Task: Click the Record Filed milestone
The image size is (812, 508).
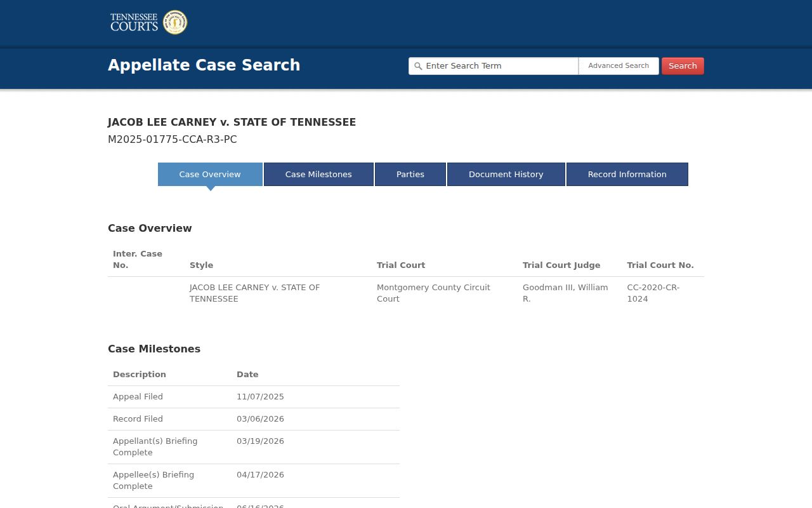Action: [x=138, y=419]
